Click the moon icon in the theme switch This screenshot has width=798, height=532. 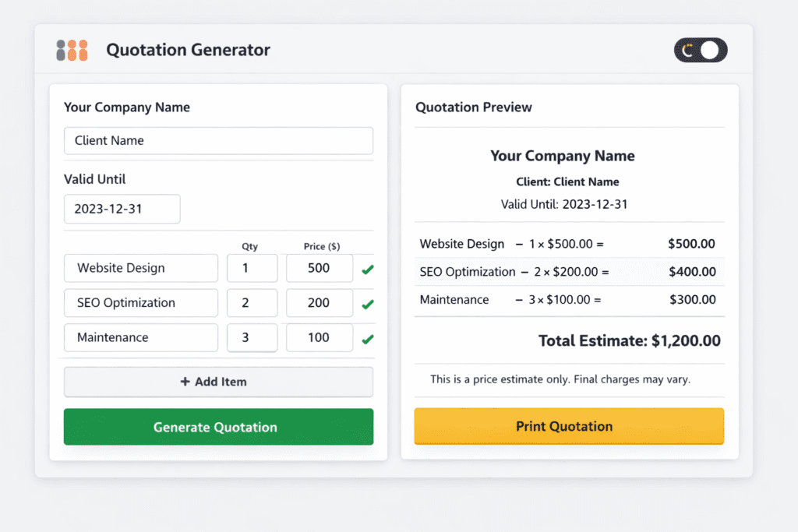pyautogui.click(x=687, y=50)
